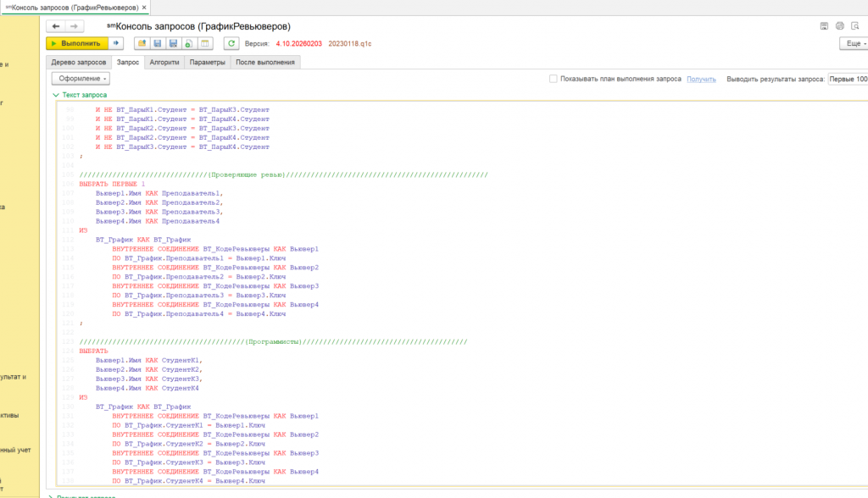Open the Выводить результаты запроса combo box

(848, 79)
